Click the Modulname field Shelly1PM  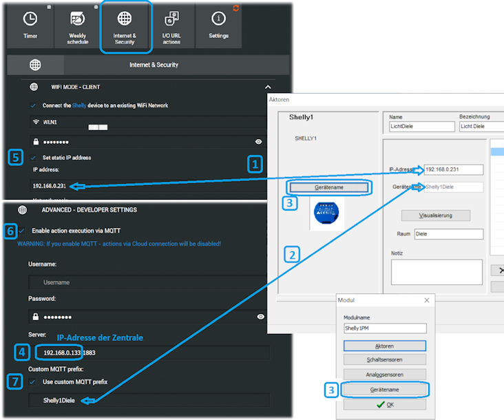(385, 328)
